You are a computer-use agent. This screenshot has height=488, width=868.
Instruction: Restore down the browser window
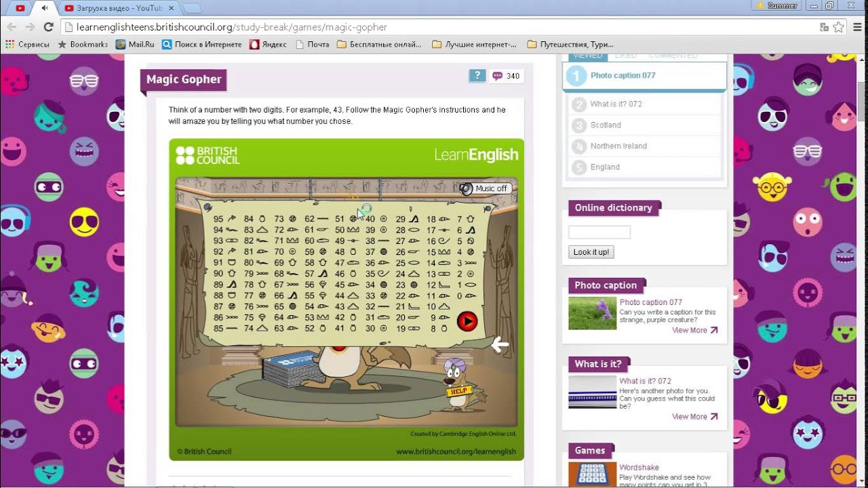[829, 5]
